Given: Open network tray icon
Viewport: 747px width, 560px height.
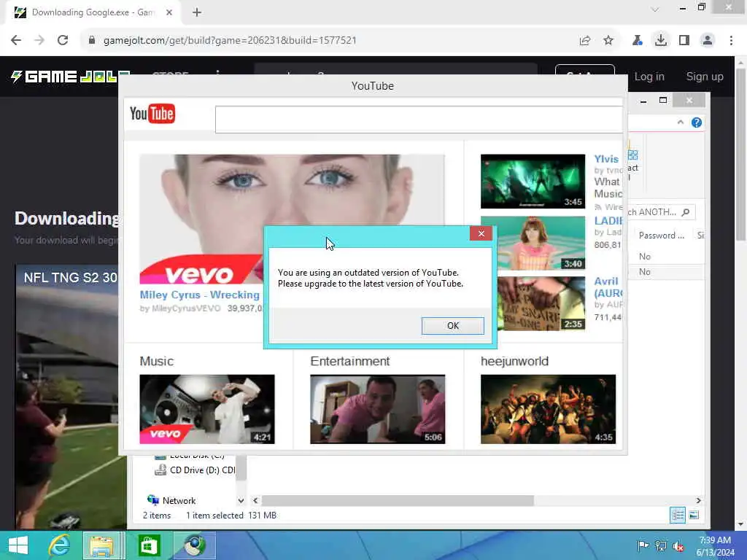Looking at the screenshot, I should 660,545.
